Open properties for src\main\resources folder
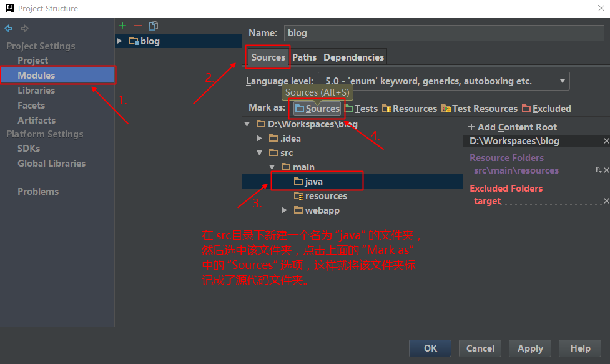This screenshot has height=364, width=610. click(598, 170)
